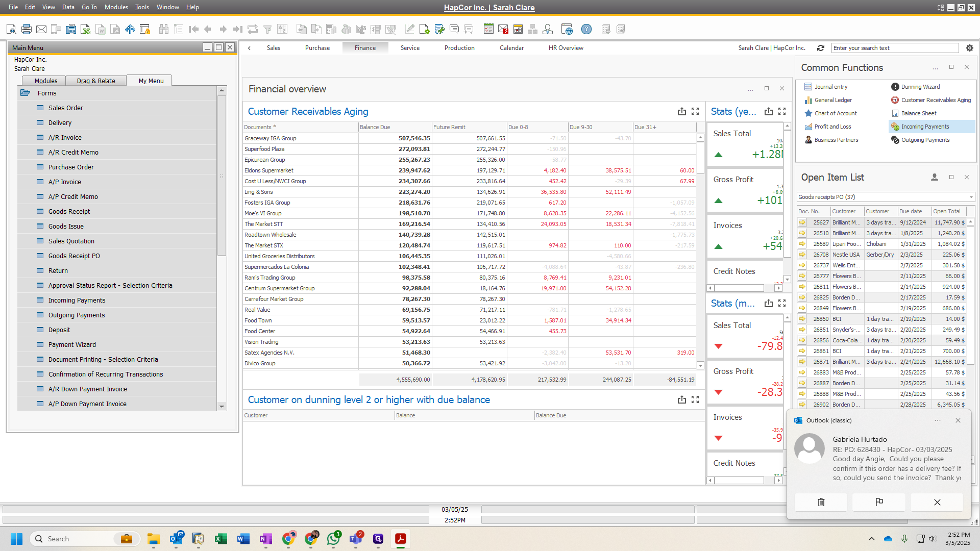Viewport: 980px width, 551px height.
Task: Click the Filter funnel toolbar icon
Action: point(267,29)
